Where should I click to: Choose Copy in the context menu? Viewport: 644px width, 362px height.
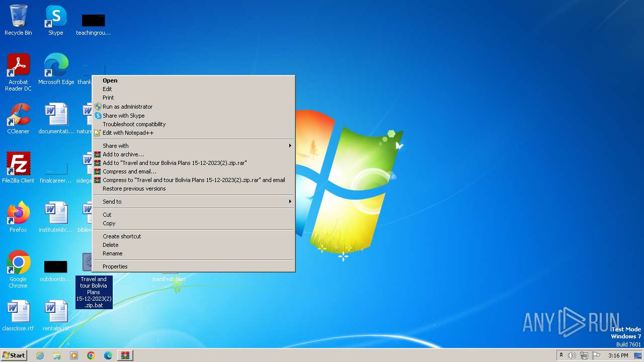pos(194,223)
